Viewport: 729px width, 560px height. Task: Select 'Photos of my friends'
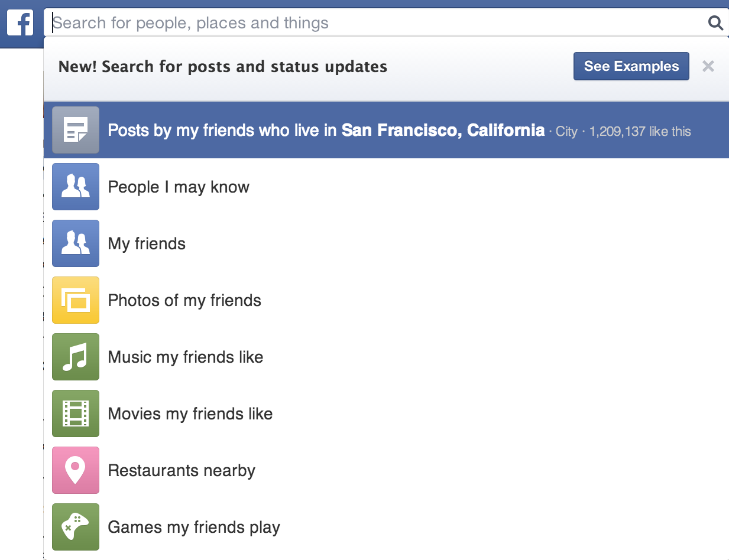tap(184, 300)
